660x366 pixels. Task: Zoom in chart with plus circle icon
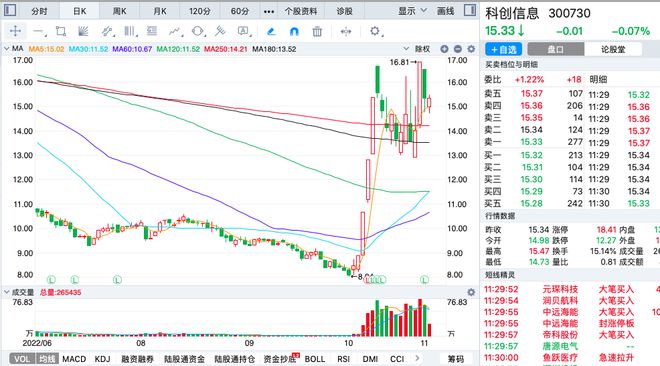[x=444, y=49]
